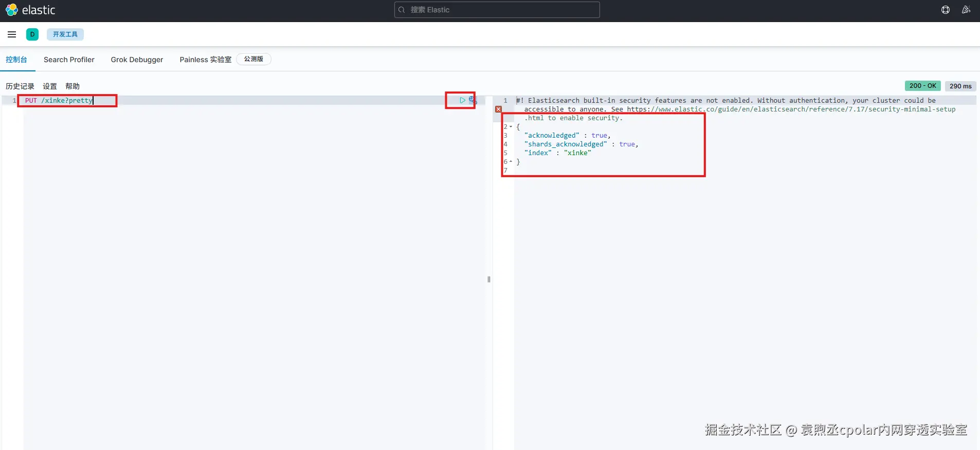Run the PUT /xinke request with the play icon
Image resolution: width=980 pixels, height=450 pixels.
(462, 100)
